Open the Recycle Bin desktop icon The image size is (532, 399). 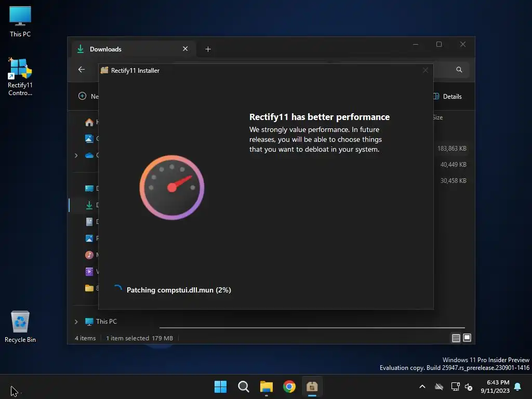(x=20, y=327)
